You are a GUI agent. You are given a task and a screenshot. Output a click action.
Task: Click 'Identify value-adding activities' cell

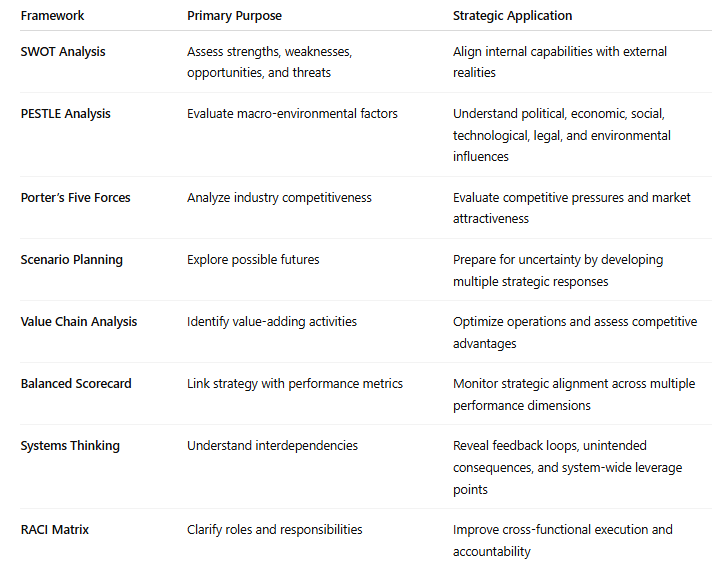pyautogui.click(x=272, y=322)
